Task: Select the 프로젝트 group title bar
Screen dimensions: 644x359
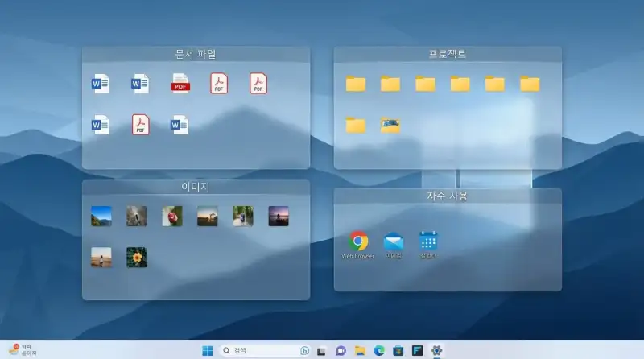Action: tap(448, 54)
